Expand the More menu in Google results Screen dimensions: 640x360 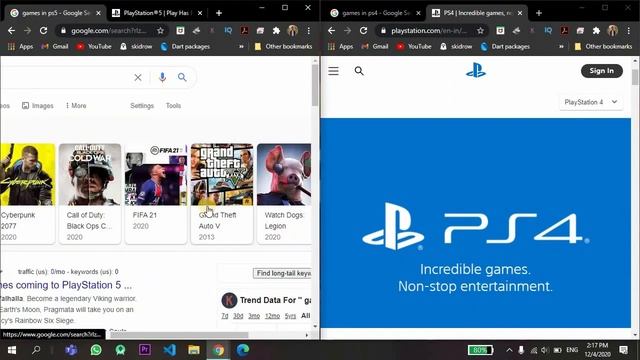click(76, 106)
